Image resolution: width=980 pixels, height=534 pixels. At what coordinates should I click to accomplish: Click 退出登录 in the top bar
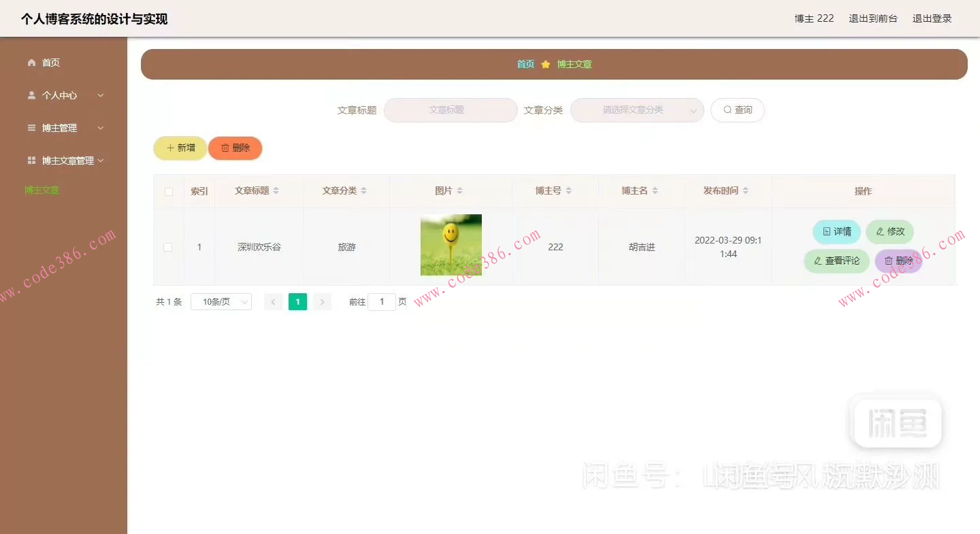pyautogui.click(x=932, y=18)
